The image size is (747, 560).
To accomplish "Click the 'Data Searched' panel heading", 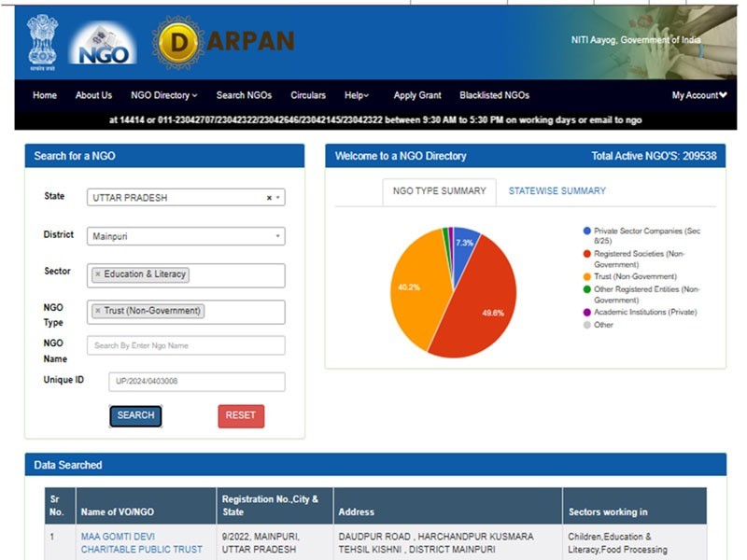I will tap(67, 465).
